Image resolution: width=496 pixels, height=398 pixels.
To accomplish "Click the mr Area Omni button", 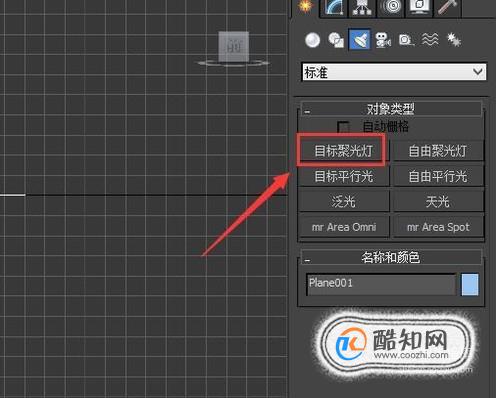I will tap(344, 227).
